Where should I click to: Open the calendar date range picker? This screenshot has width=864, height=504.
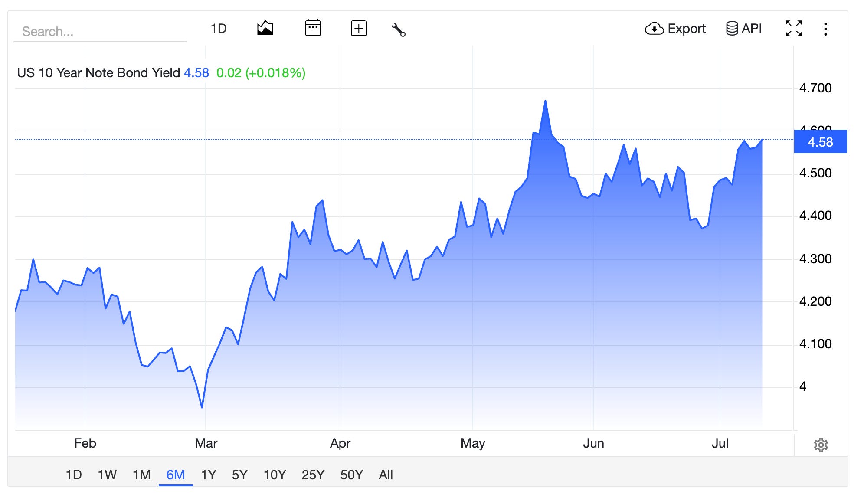(x=313, y=28)
